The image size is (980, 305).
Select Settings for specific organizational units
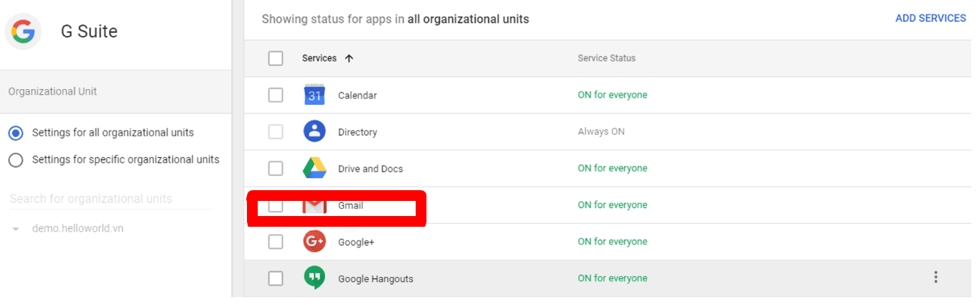16,159
